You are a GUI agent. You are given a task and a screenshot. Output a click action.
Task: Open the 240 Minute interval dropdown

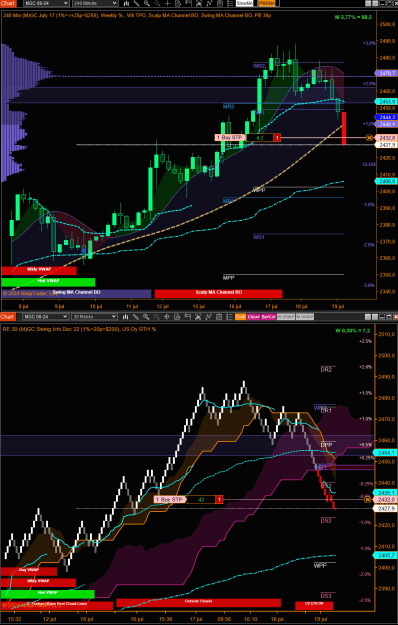point(95,3)
